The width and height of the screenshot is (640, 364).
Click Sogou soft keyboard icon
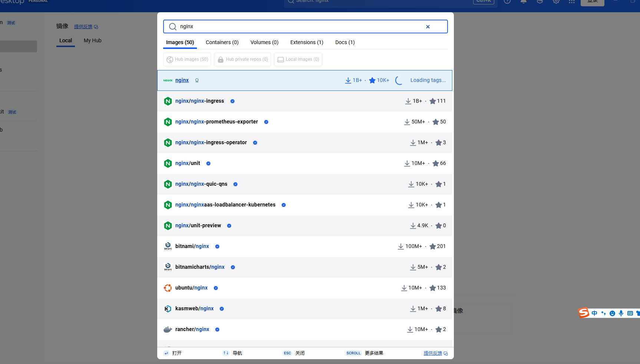point(630,313)
